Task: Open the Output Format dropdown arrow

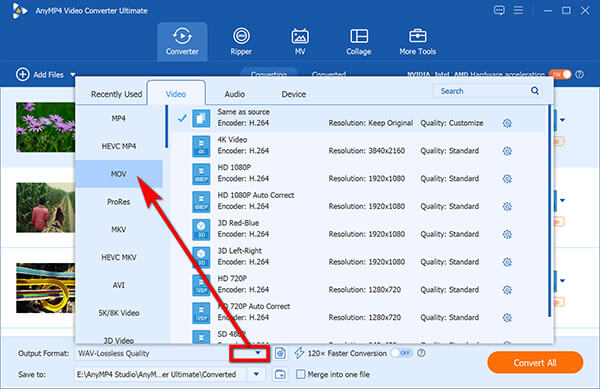Action: [x=258, y=353]
